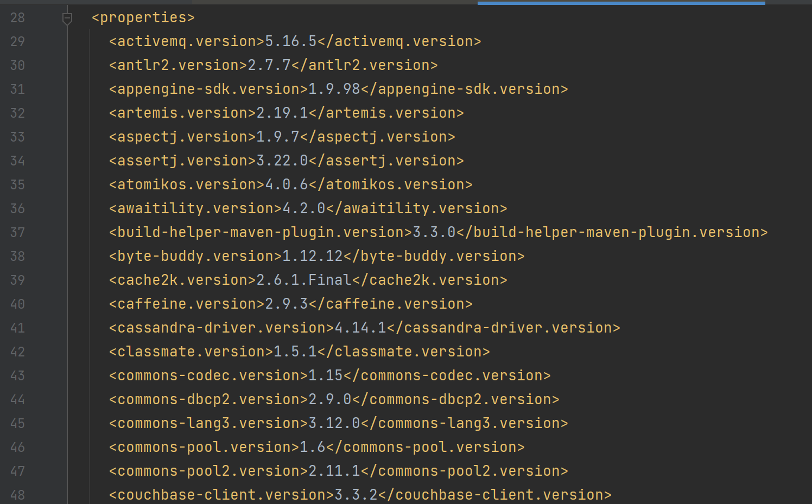The width and height of the screenshot is (812, 504).
Task: Click the closing </cache2k.version> tag
Action: click(430, 280)
